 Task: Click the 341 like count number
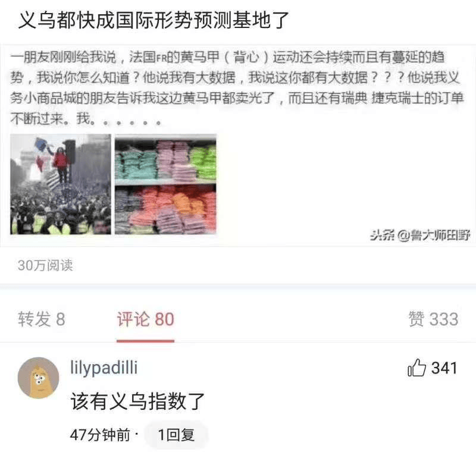coord(444,368)
